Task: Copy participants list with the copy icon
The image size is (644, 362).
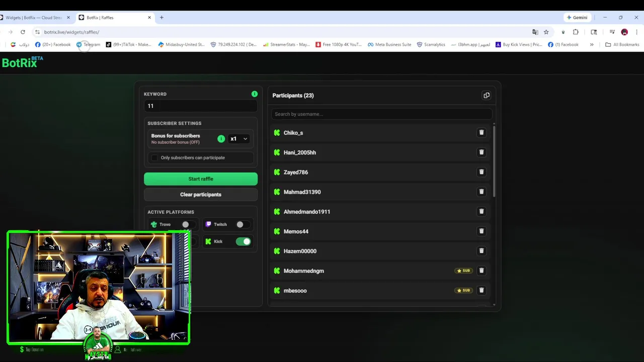Action: (487, 96)
